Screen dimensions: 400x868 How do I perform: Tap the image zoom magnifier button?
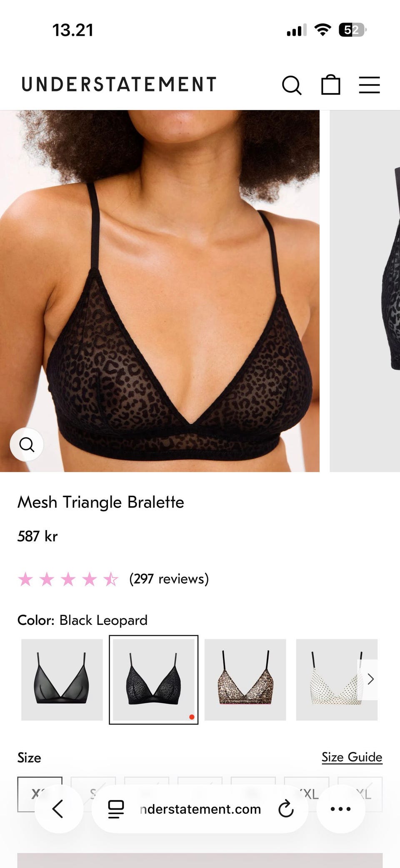pos(27,445)
